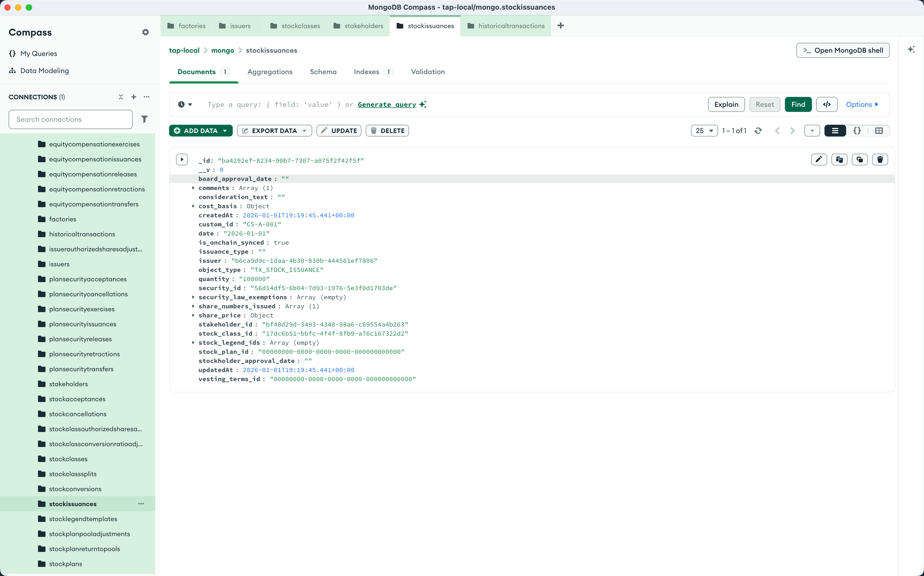924x576 pixels.
Task: Switch to the Aggregations tab
Action: pyautogui.click(x=270, y=72)
